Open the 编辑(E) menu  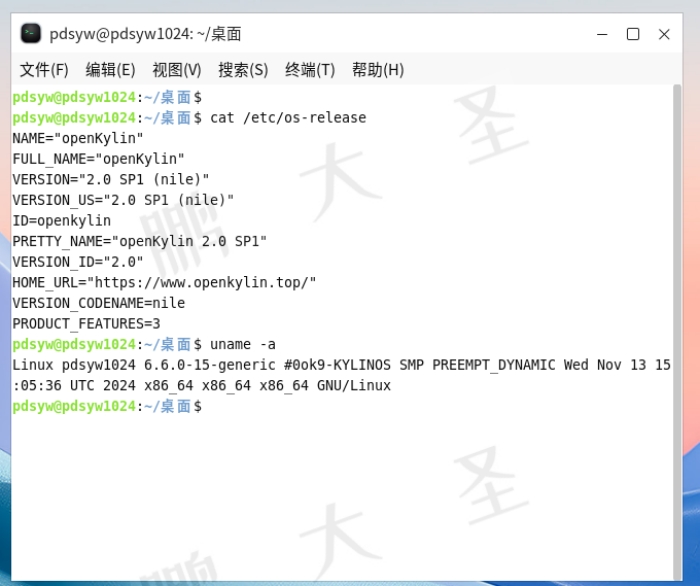(110, 70)
